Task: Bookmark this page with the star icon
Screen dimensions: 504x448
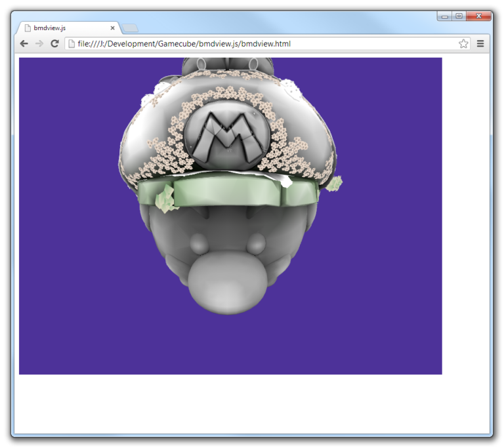Action: [x=463, y=44]
